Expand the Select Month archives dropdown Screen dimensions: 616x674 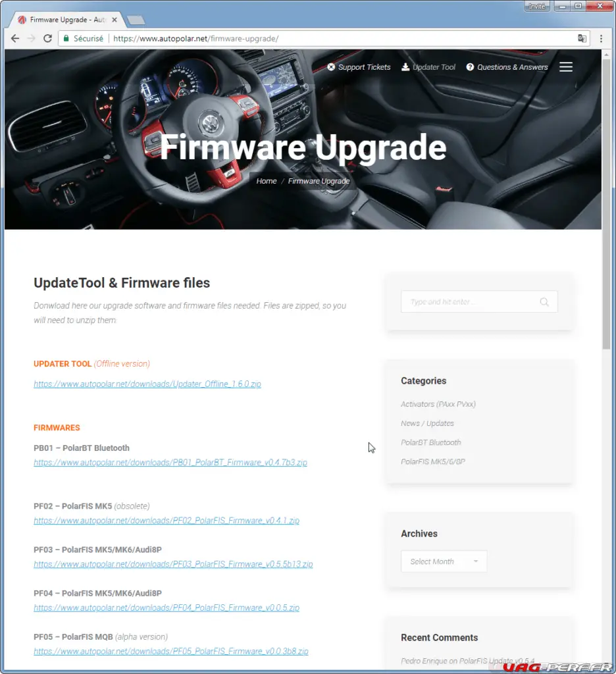444,561
